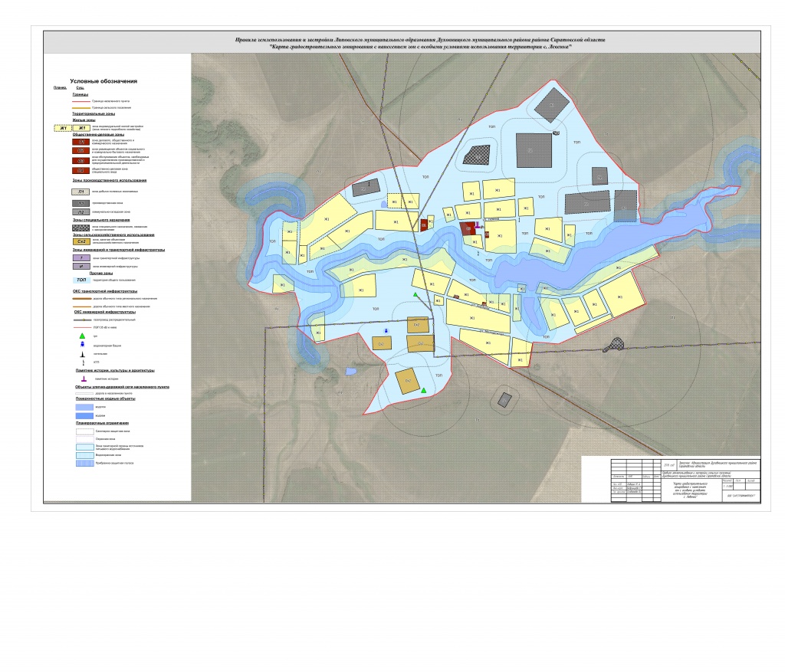
Task: Click the black boiler house legend symbol
Action: pos(81,354)
